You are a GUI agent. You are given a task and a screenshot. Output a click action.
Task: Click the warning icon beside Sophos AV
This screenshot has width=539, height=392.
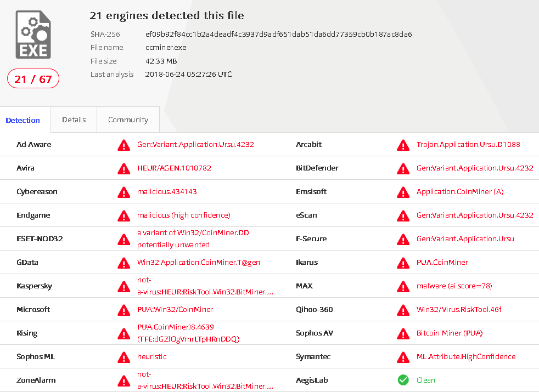pyautogui.click(x=403, y=333)
